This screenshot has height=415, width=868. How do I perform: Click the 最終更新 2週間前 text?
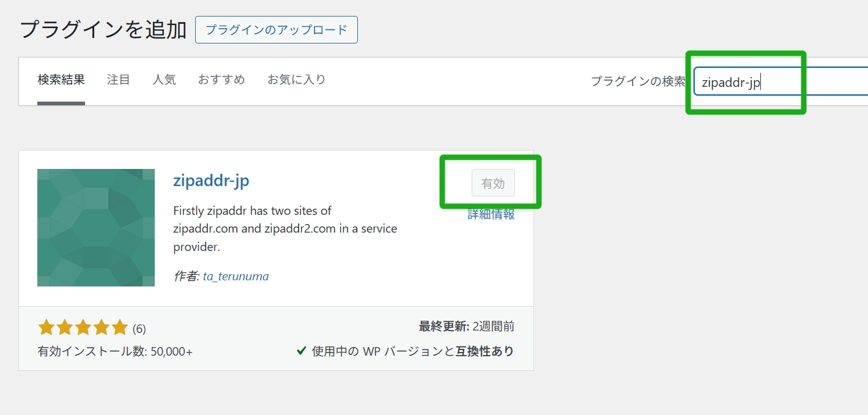[467, 327]
